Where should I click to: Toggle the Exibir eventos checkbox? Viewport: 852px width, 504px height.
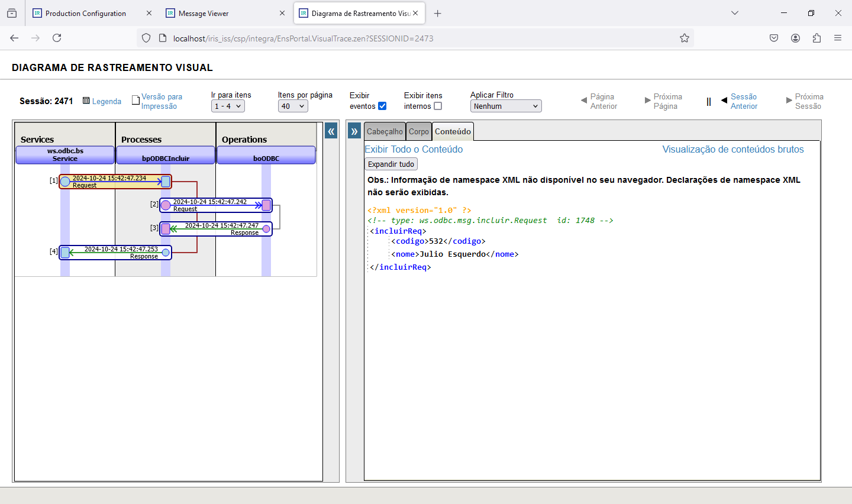pos(382,106)
